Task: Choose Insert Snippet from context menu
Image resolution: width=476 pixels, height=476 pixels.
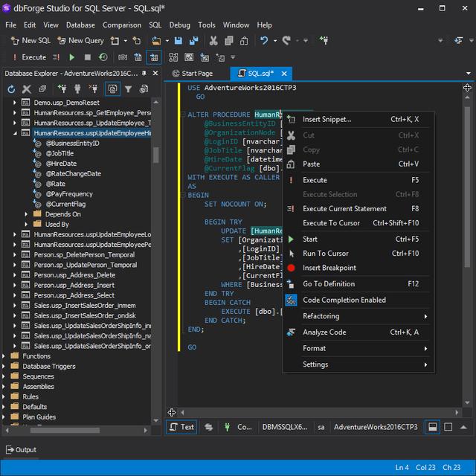Action: (358, 120)
